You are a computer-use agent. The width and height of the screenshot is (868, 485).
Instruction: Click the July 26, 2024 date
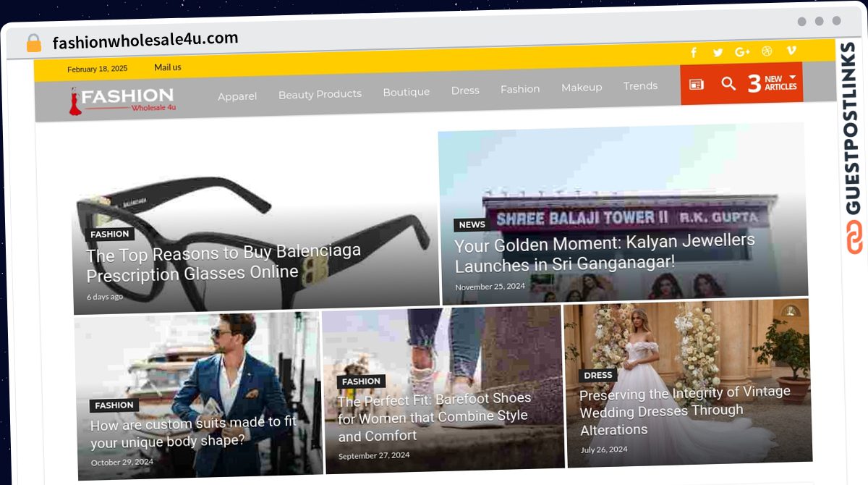click(604, 450)
